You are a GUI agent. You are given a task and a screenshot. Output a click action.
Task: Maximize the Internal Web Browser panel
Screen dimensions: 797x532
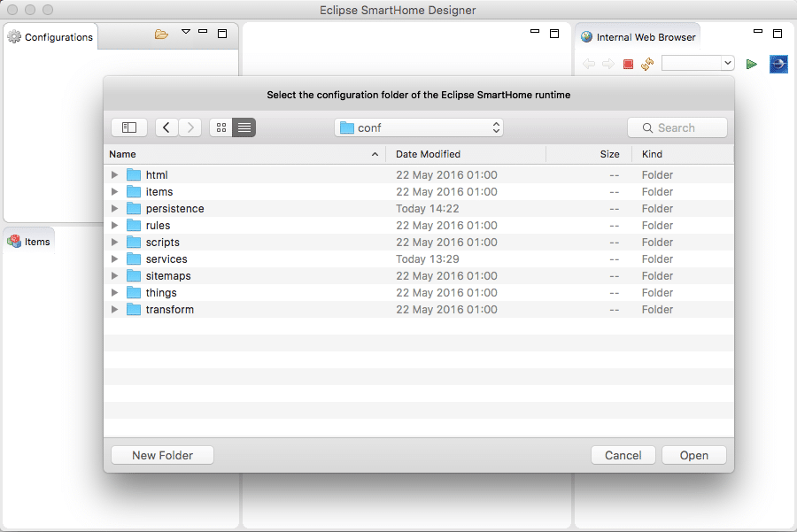tap(778, 34)
